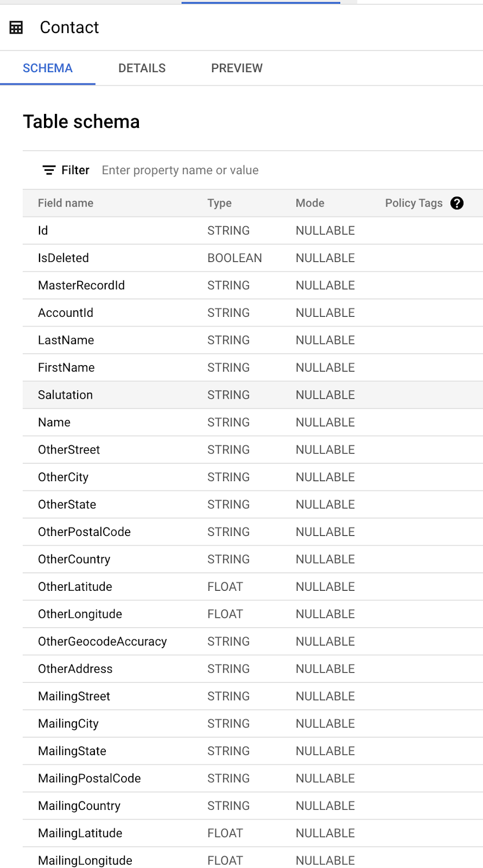Click the OtherGeocodeAccuracy field
Viewport: 483px width, 868px height.
click(x=103, y=641)
